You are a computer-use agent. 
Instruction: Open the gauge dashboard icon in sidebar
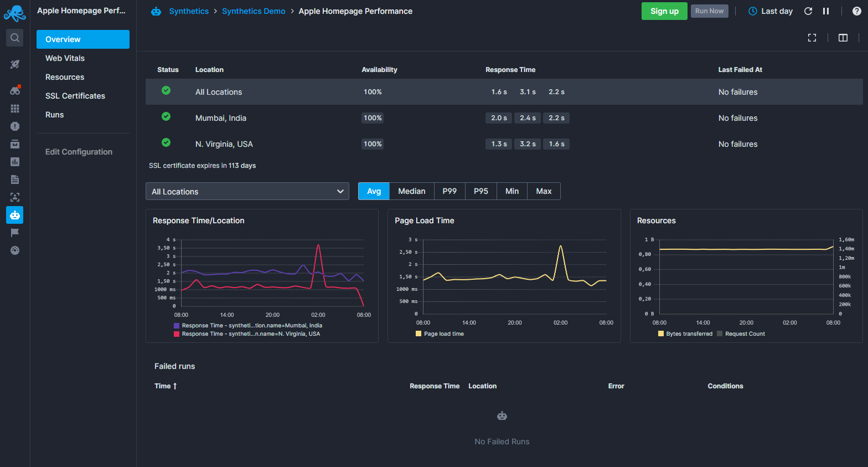[x=15, y=250]
